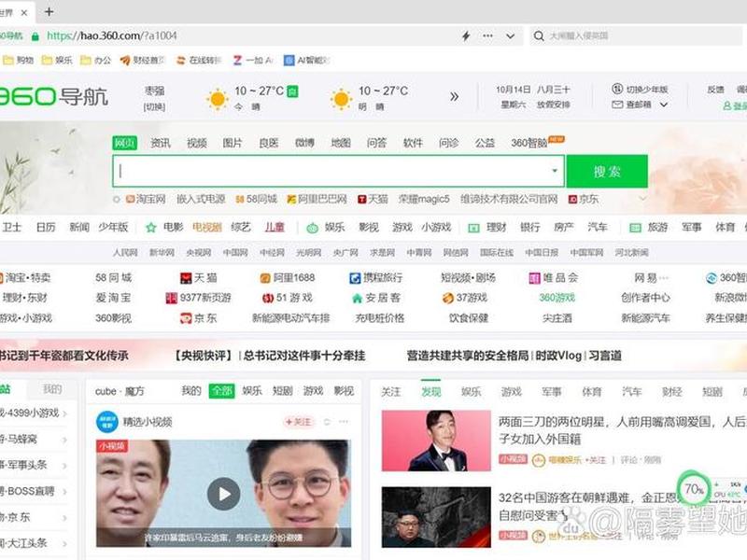Open the 购物 bookmark folder
The height and width of the screenshot is (560, 747).
[x=18, y=60]
